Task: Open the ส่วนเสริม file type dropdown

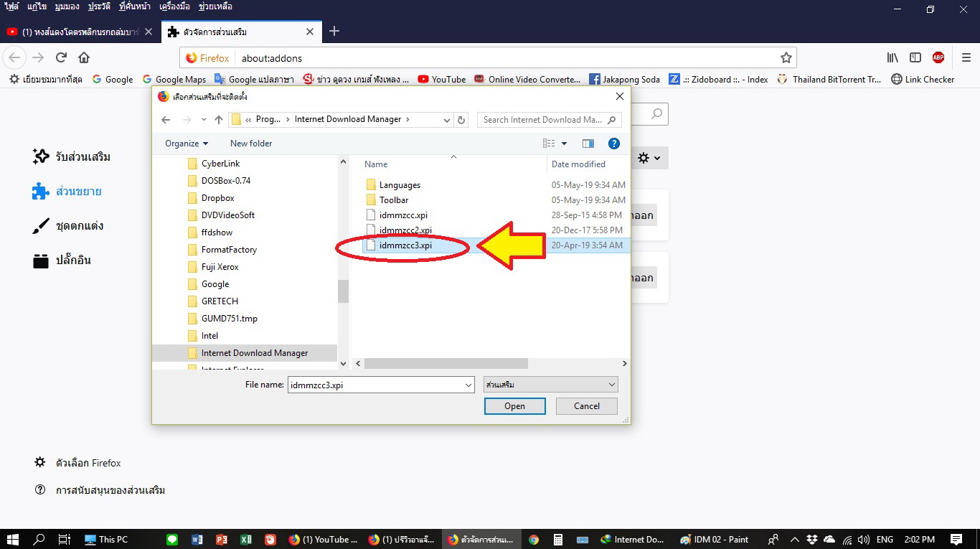Action: coord(550,385)
